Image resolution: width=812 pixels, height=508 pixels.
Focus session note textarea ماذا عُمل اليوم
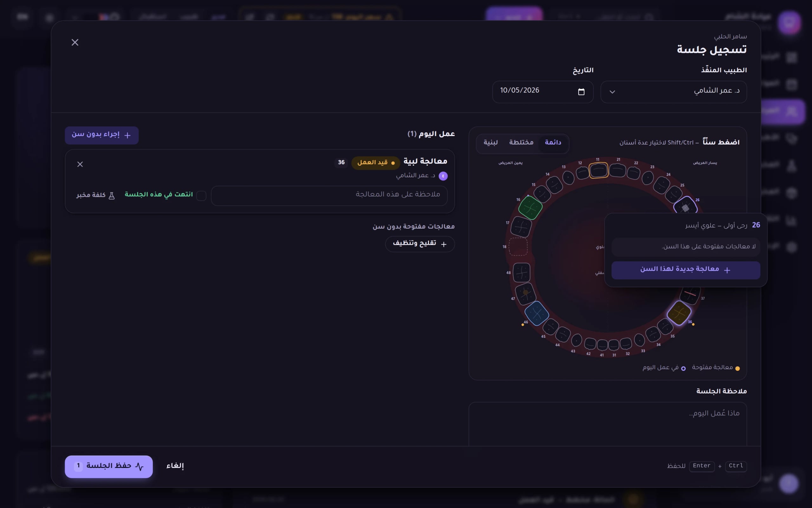coord(608,424)
